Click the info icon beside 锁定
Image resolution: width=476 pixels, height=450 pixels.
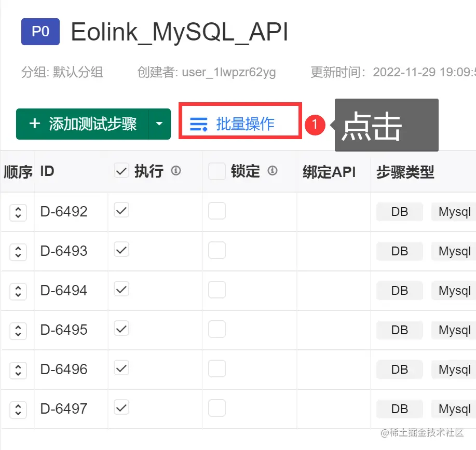click(273, 171)
